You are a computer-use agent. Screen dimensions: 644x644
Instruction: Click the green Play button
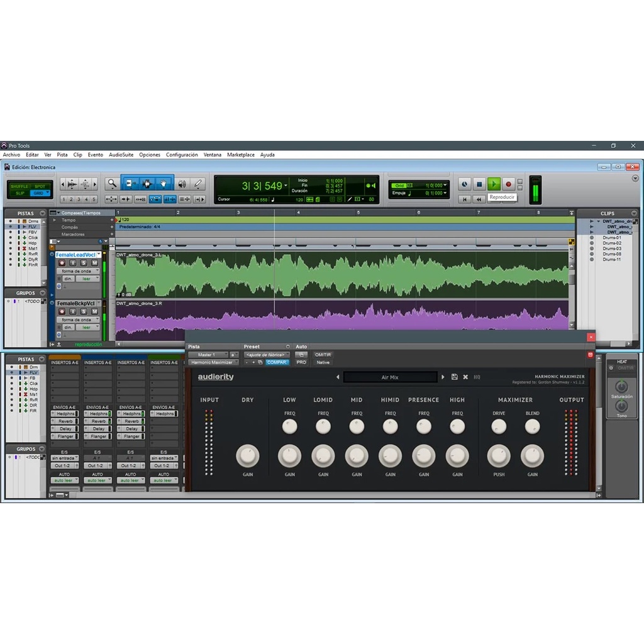(x=494, y=184)
